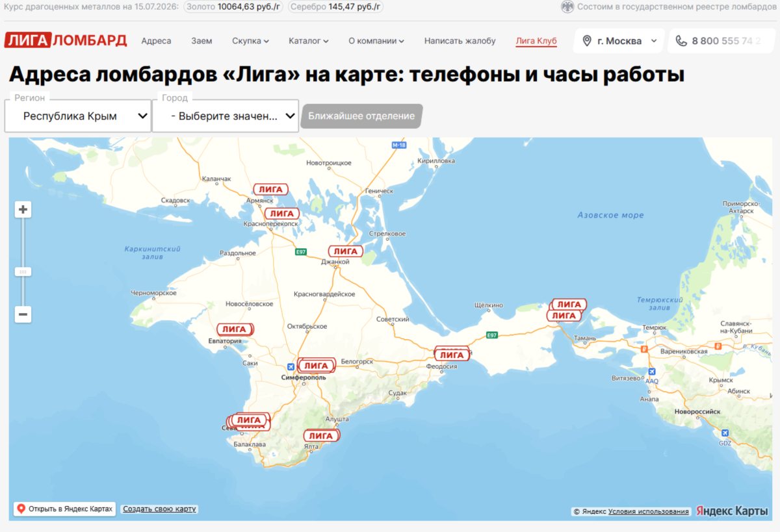The width and height of the screenshot is (780, 532).
Task: Open the Лига Клуб link
Action: 536,41
